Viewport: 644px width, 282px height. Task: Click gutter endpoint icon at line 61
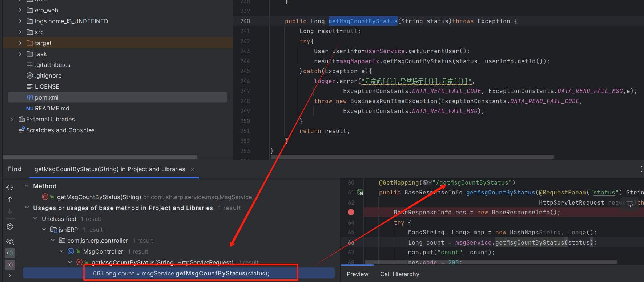(360, 193)
